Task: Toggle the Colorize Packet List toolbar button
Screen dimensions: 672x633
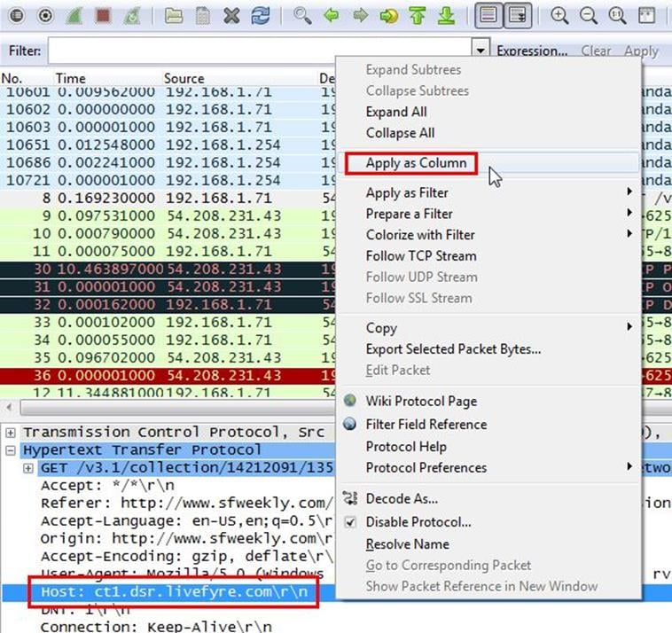Action: pyautogui.click(x=486, y=15)
